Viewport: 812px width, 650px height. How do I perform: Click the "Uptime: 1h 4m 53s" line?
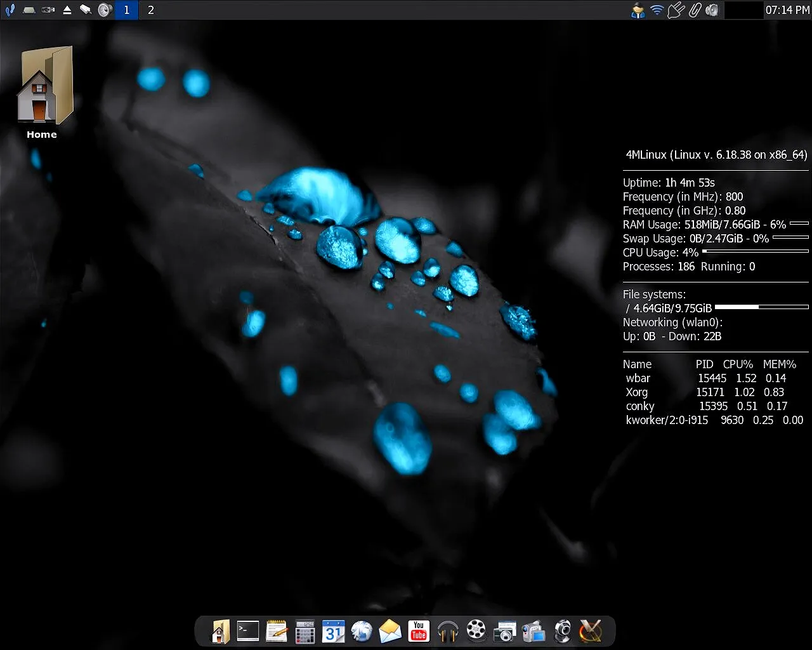click(669, 183)
